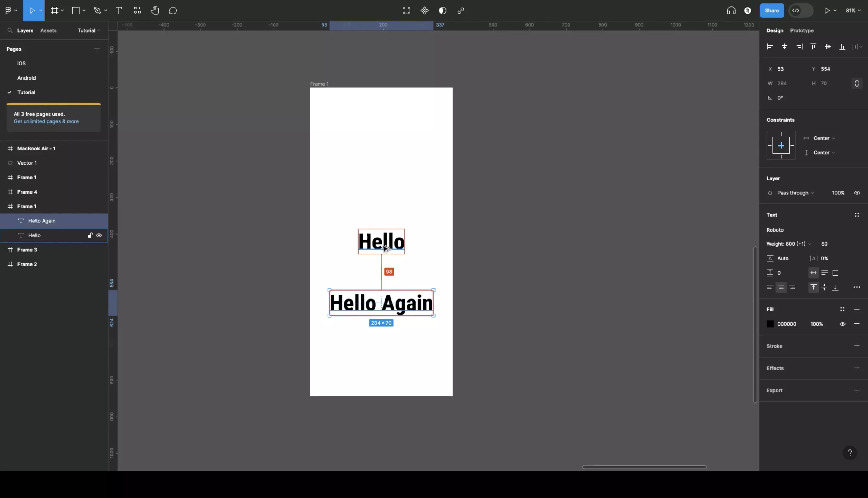The width and height of the screenshot is (868, 498).
Task: Click Add new page button
Action: (97, 49)
